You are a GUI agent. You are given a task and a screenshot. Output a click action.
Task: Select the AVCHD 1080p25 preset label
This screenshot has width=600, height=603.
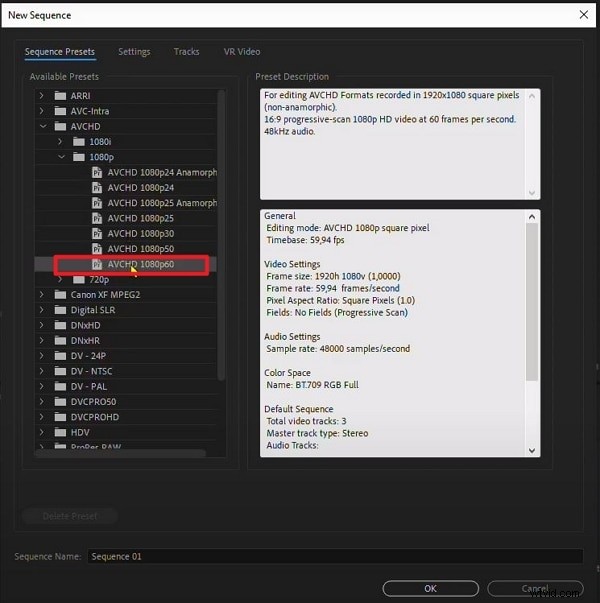point(141,218)
